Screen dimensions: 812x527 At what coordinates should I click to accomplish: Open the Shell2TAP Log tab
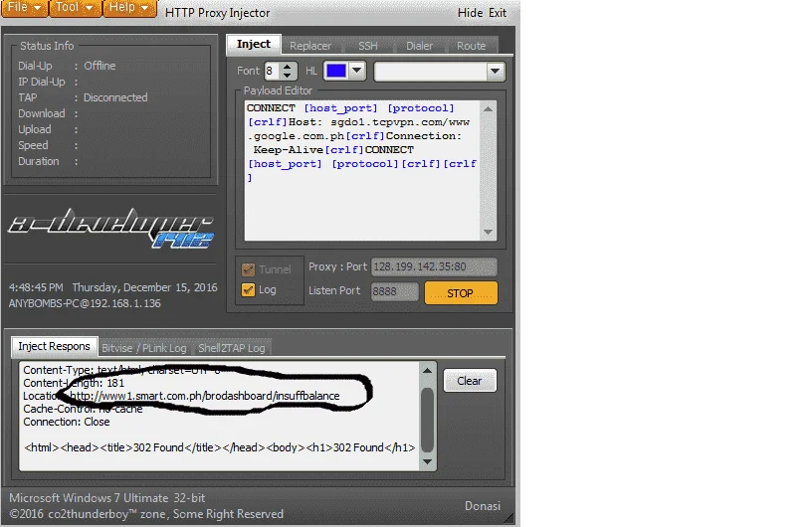coord(232,348)
